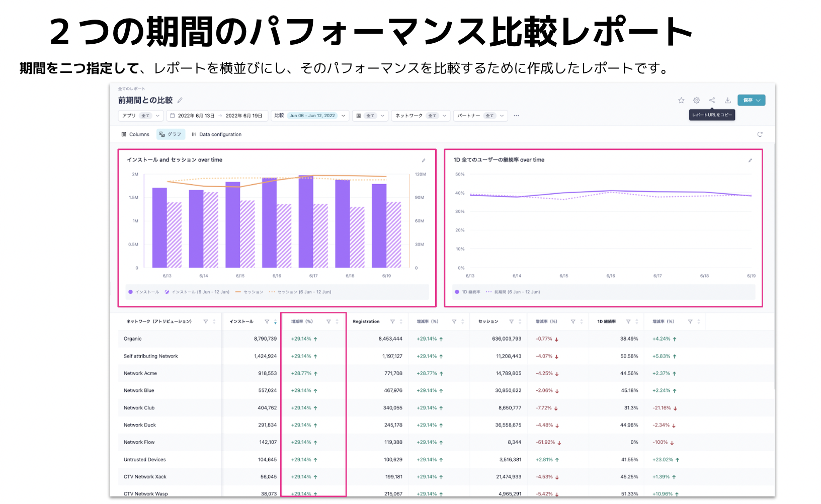Click sessions value 636,003,793
This screenshot has height=504, width=821.
(x=507, y=339)
